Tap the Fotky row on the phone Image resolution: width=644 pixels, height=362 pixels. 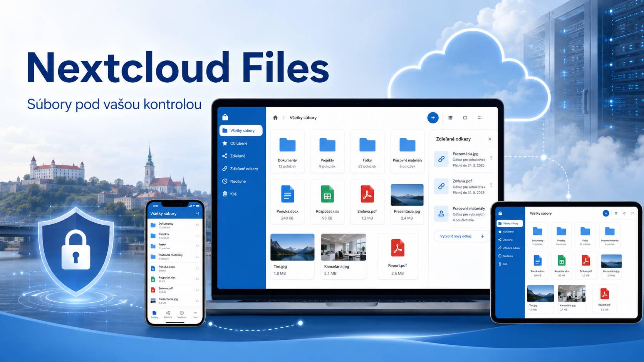point(176,246)
